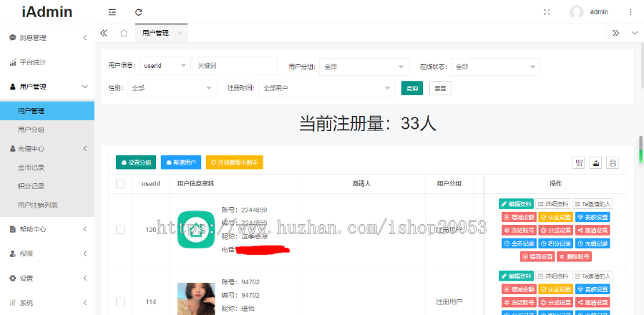
Task: Collapse the sidebar with the menu fold icon
Action: click(112, 12)
